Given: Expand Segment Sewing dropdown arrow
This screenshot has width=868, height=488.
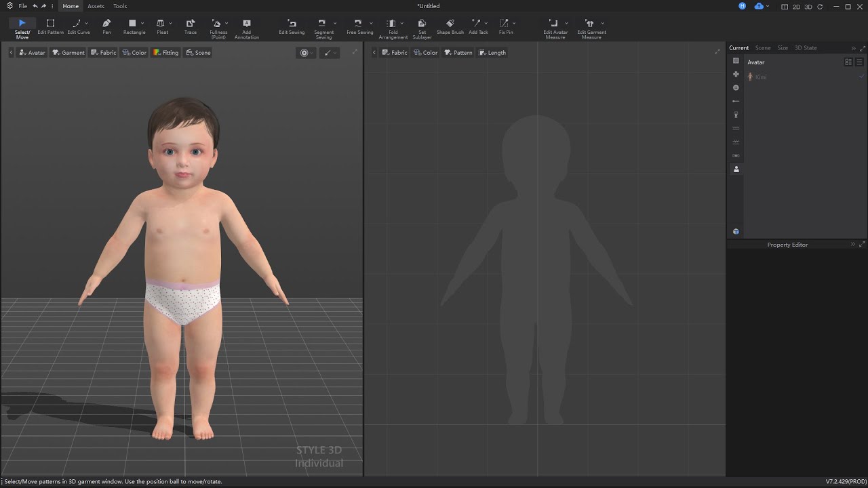Looking at the screenshot, I should pyautogui.click(x=335, y=23).
